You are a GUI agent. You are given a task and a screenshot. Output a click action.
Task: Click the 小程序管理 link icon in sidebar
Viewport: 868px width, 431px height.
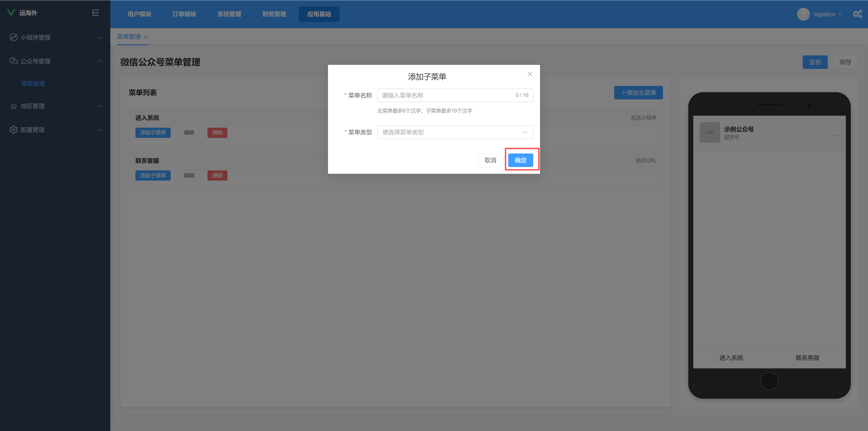click(x=14, y=38)
